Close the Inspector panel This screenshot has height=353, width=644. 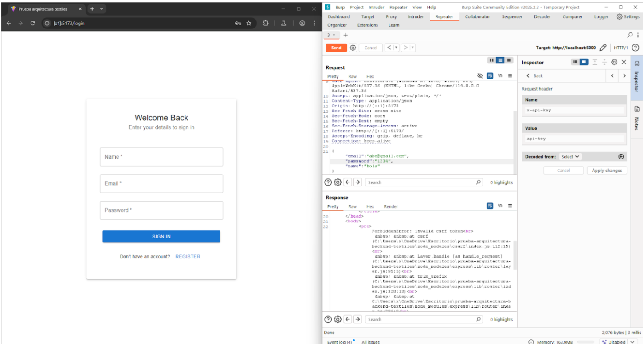click(x=624, y=62)
